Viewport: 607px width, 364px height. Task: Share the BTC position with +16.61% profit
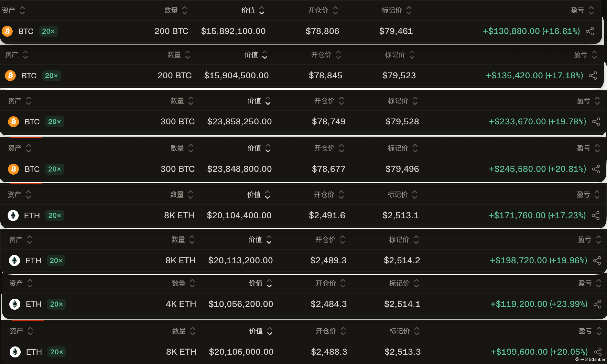[590, 31]
